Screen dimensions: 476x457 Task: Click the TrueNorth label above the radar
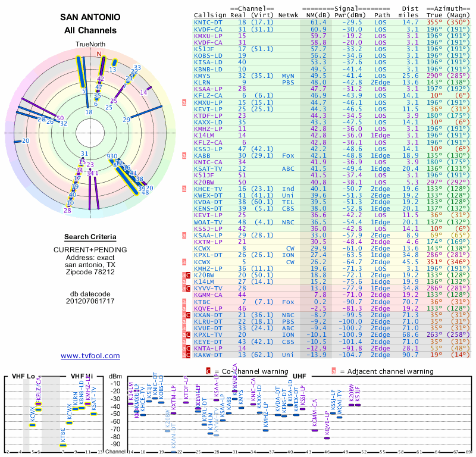[90, 45]
